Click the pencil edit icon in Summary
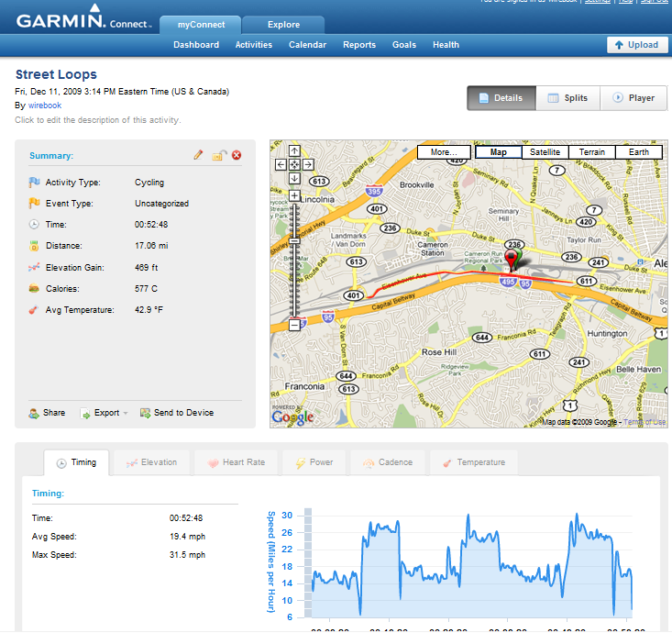This screenshot has width=672, height=633. click(198, 155)
